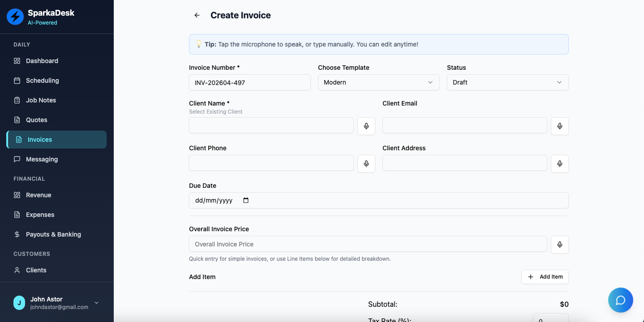The image size is (644, 322).
Task: Click the Invoices document icon in sidebar
Action: point(19,140)
